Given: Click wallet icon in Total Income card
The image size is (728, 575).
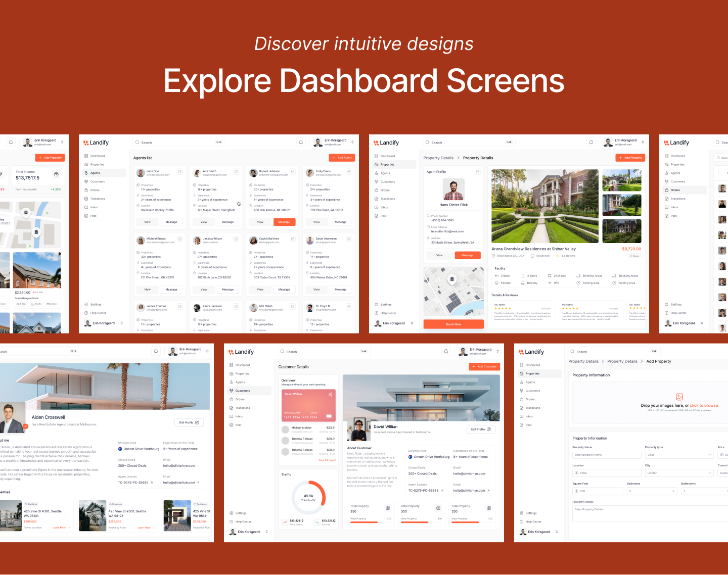Looking at the screenshot, I should pyautogui.click(x=56, y=174).
